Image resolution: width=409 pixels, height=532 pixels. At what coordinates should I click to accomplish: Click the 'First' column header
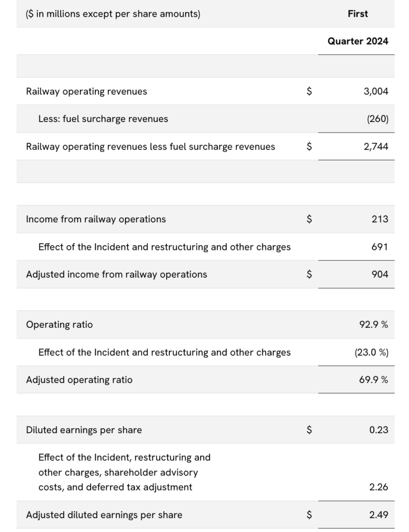coord(357,14)
